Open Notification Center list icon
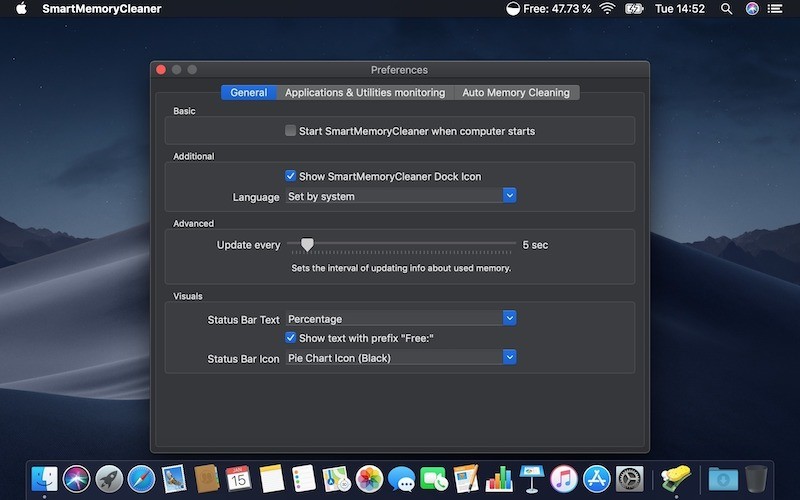Viewport: 800px width, 500px height. click(775, 9)
